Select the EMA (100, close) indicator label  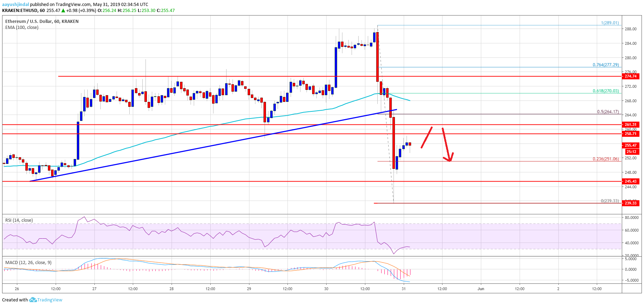[x=22, y=27]
